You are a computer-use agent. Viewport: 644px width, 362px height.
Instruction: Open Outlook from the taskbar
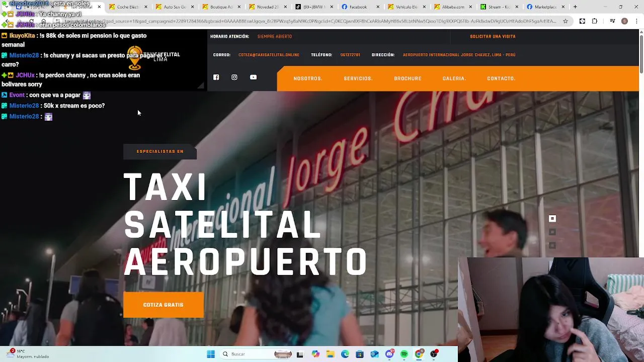point(375,354)
